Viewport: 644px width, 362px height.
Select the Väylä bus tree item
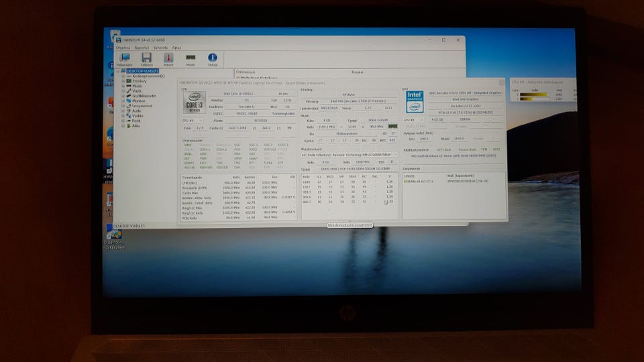(x=137, y=91)
